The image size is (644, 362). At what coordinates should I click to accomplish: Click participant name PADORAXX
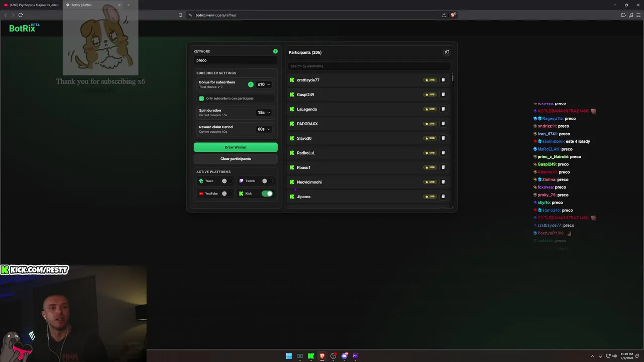(x=307, y=124)
